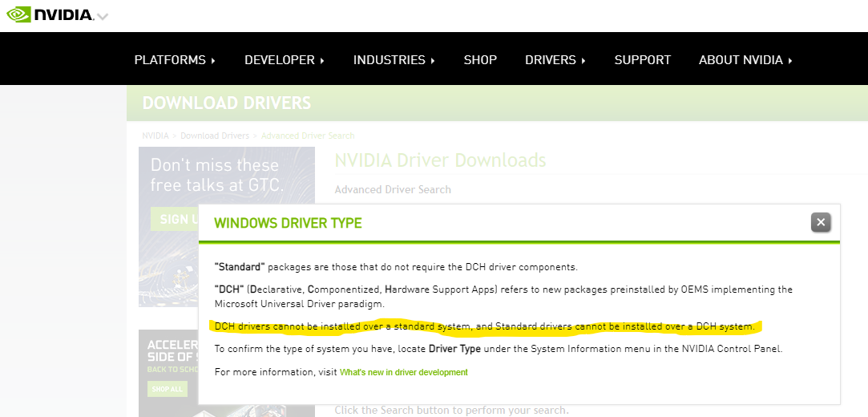Click the DOWNLOAD DRIVERS page heading
The height and width of the screenshot is (417, 868).
pyautogui.click(x=226, y=103)
